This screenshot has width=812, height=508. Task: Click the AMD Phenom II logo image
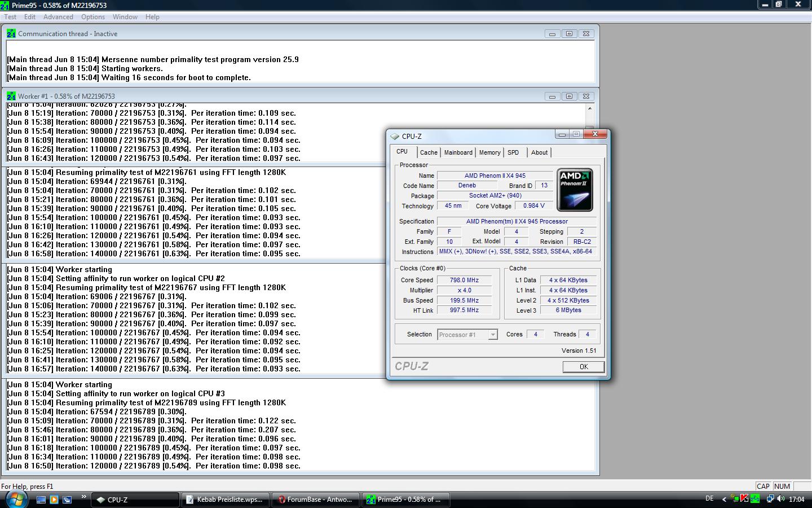(x=574, y=190)
